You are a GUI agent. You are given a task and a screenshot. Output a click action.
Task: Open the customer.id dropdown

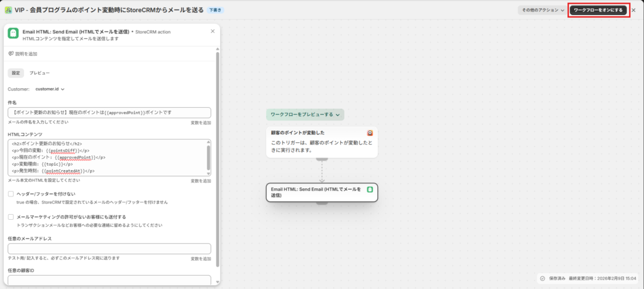(50, 89)
